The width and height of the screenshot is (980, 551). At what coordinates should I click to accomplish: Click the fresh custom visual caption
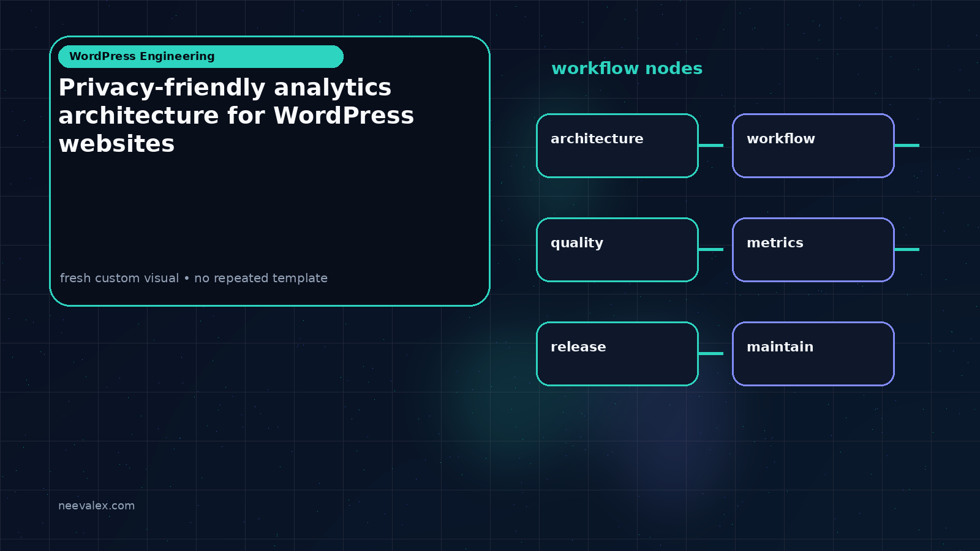point(194,278)
